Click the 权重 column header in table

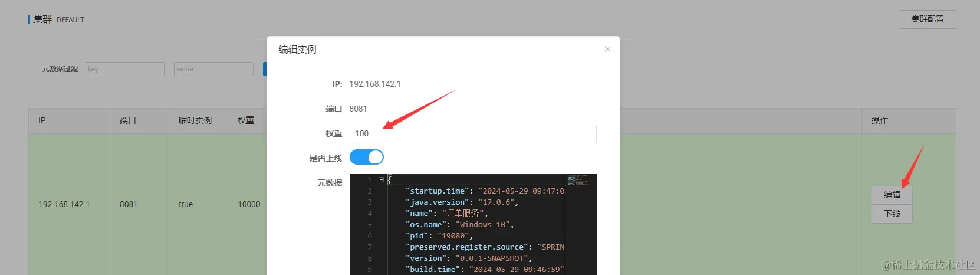coord(246,120)
